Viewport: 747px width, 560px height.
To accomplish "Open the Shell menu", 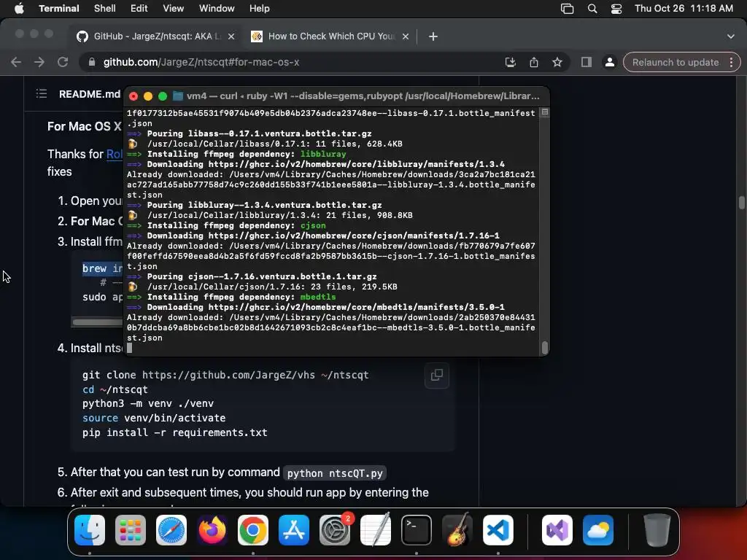I will [x=104, y=9].
